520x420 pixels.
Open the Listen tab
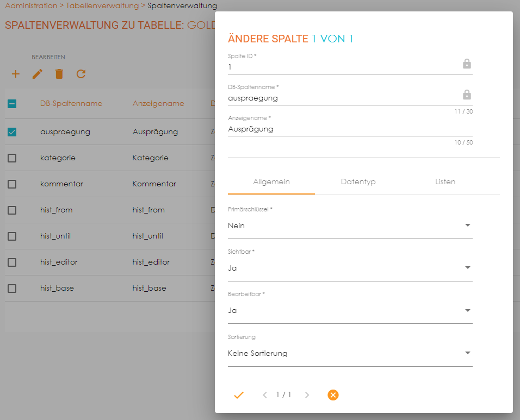[x=445, y=181]
